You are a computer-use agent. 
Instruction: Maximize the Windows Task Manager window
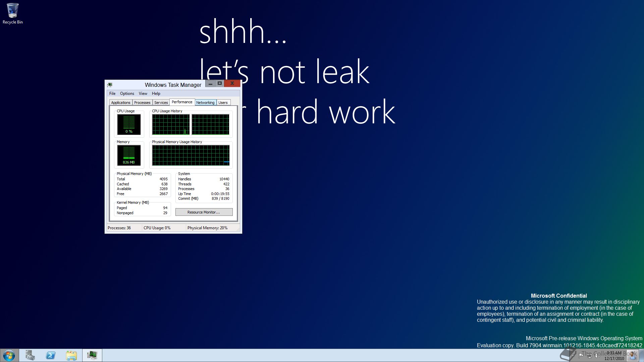point(220,83)
